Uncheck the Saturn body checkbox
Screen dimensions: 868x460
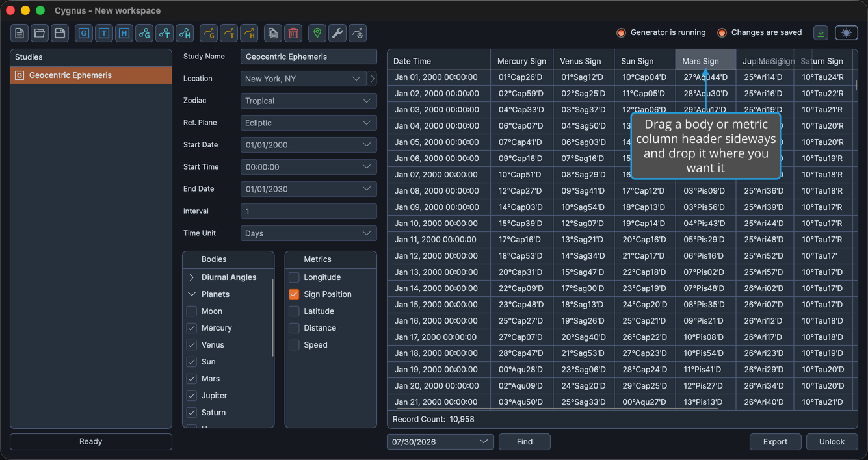pos(192,413)
